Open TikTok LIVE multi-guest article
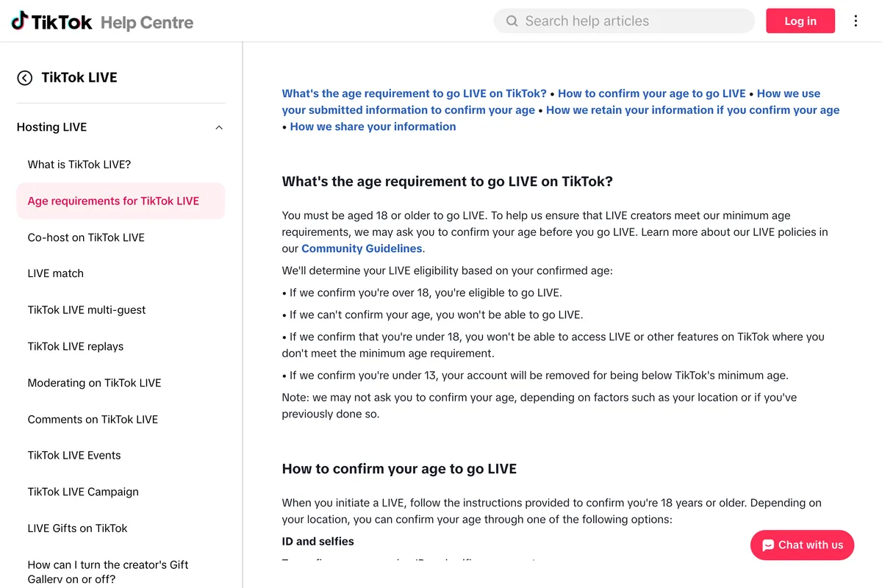Screen dimensions: 882x588 (87, 310)
